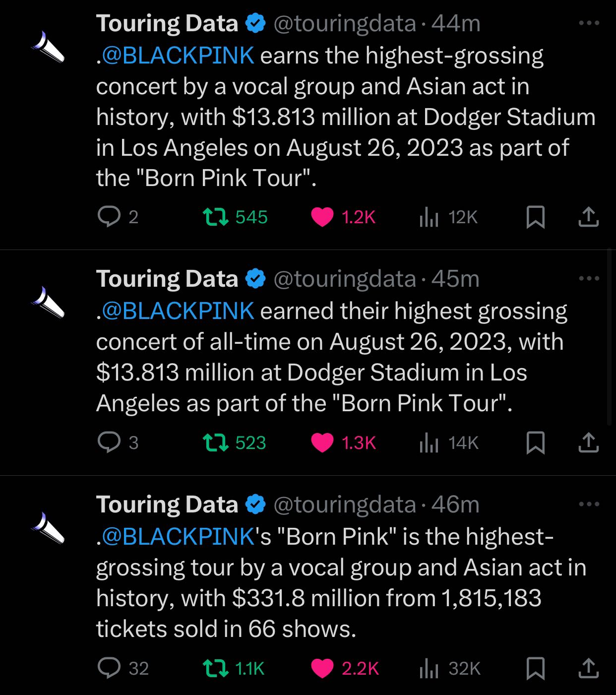Image resolution: width=616 pixels, height=695 pixels.
Task: Reply to the tweet with 3 replies
Action: (x=109, y=442)
